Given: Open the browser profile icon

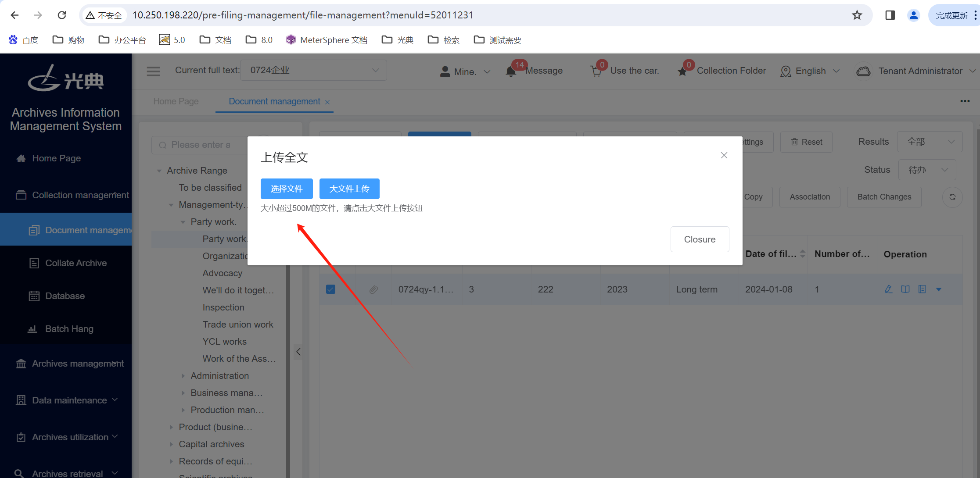Looking at the screenshot, I should click(914, 15).
